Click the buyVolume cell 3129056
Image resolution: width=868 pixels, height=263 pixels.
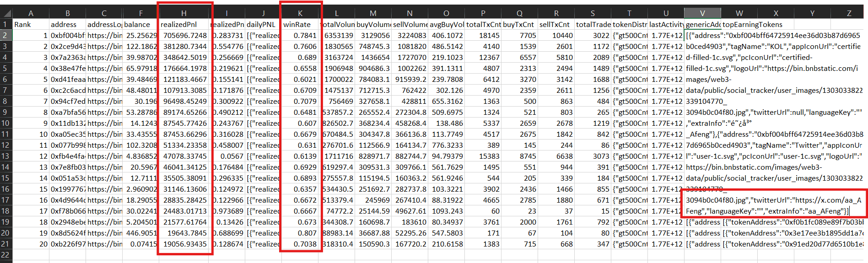click(x=373, y=35)
